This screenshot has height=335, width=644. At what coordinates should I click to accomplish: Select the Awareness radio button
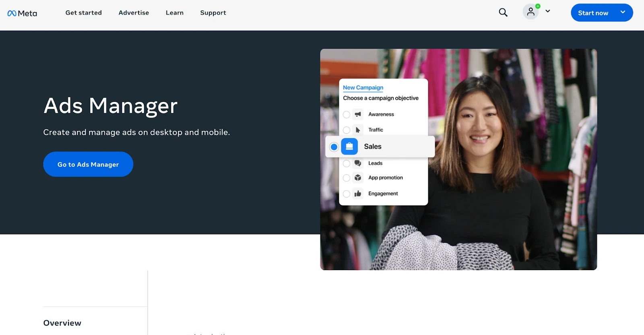(347, 115)
